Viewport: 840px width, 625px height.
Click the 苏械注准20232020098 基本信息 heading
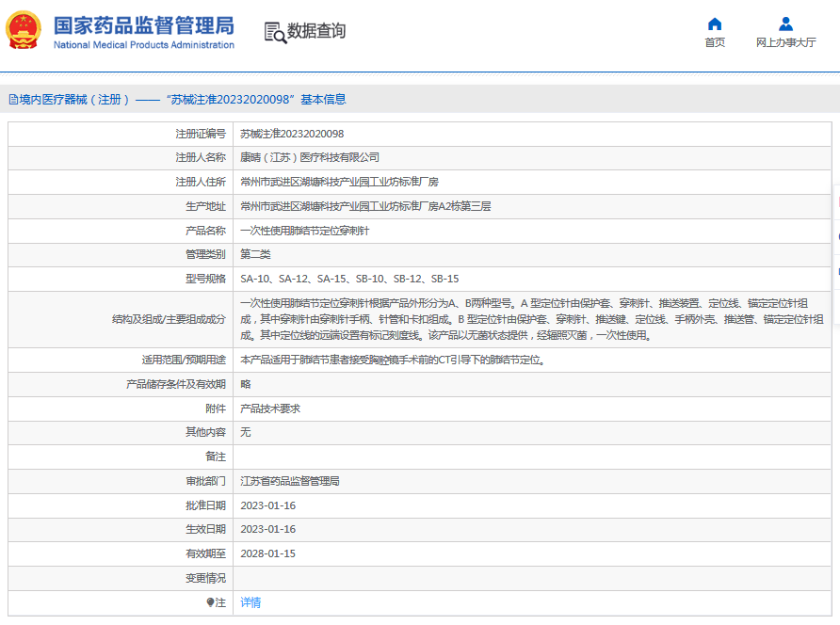[x=262, y=99]
